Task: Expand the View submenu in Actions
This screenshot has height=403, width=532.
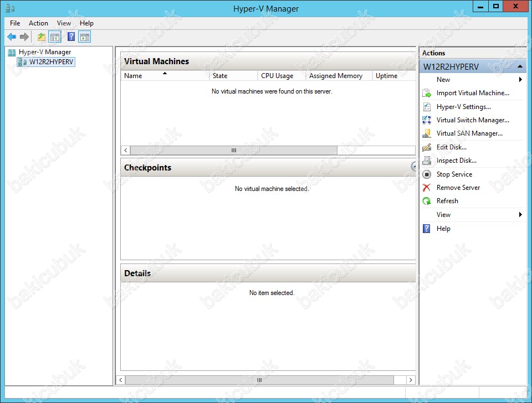Action: [520, 215]
